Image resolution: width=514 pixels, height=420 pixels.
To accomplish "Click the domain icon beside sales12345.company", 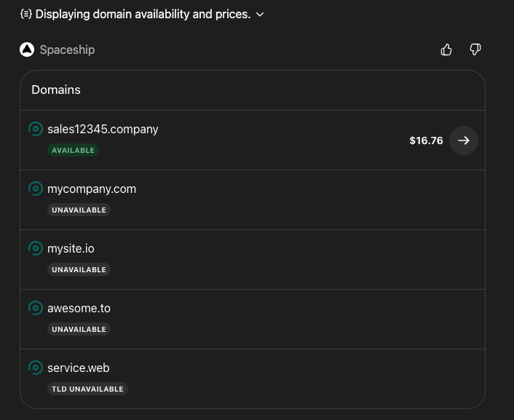I will (x=35, y=129).
